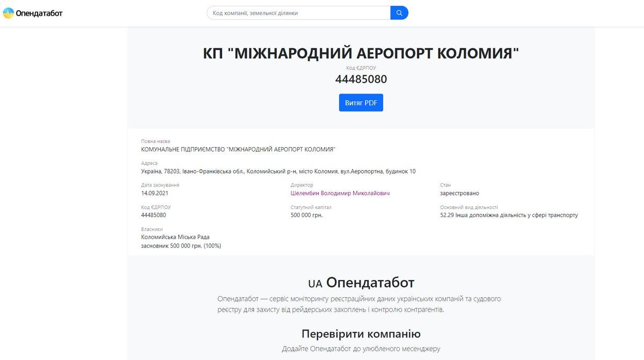Viewport: 644px width, 360px height.
Task: Click the messenger invitation text in footer
Action: click(x=361, y=348)
